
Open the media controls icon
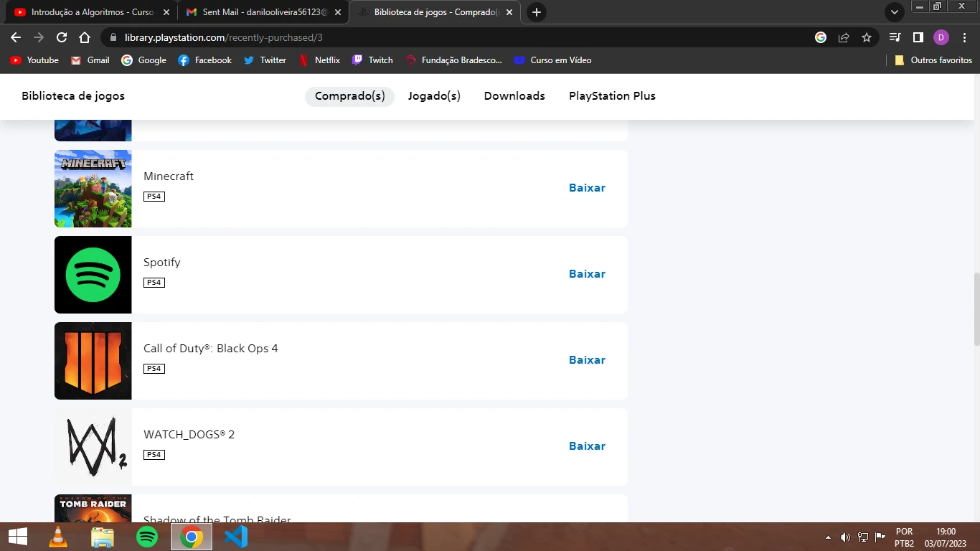(x=895, y=37)
